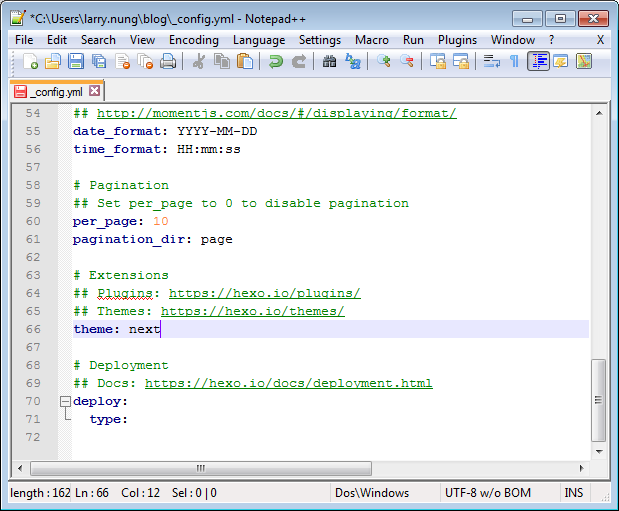The image size is (619, 511).
Task: Click the Cut scissors icon
Action: 199,62
